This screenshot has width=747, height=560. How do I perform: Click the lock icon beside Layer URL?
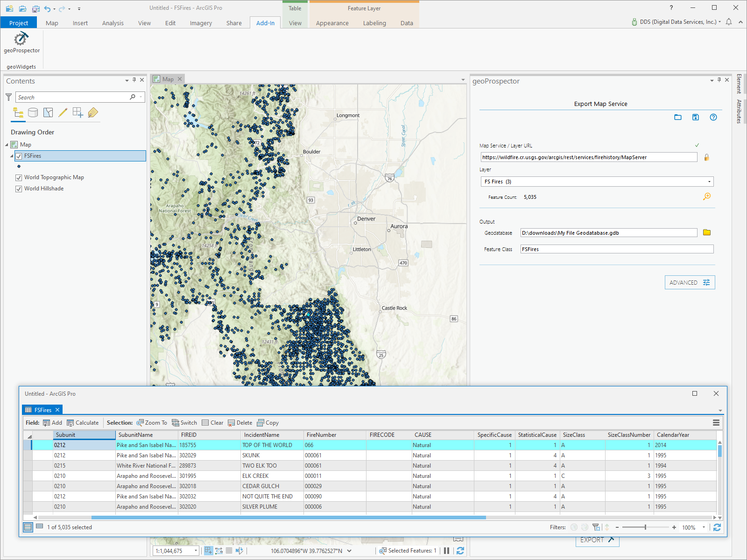(706, 157)
